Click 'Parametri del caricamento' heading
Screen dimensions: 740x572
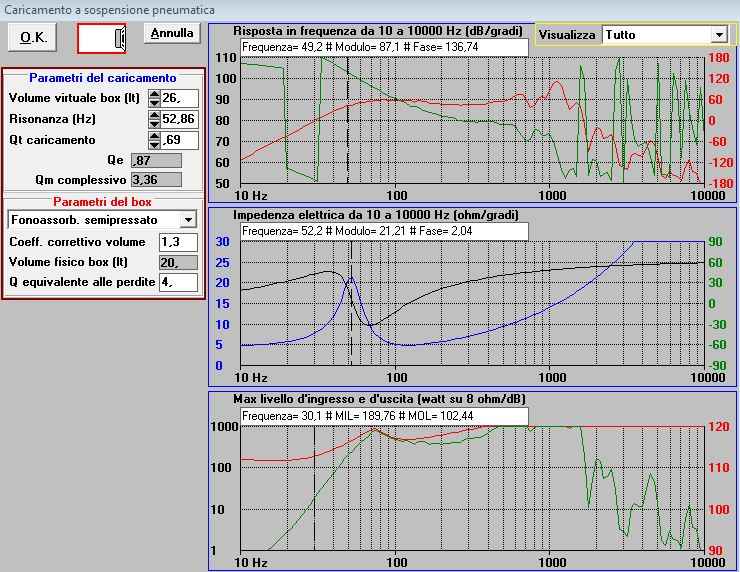(103, 78)
